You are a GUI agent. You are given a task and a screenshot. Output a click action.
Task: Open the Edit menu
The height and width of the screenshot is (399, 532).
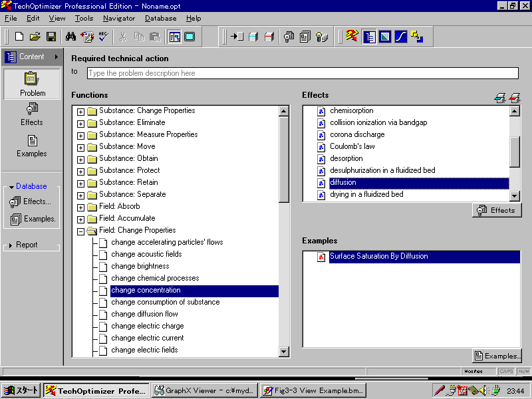[x=33, y=19]
